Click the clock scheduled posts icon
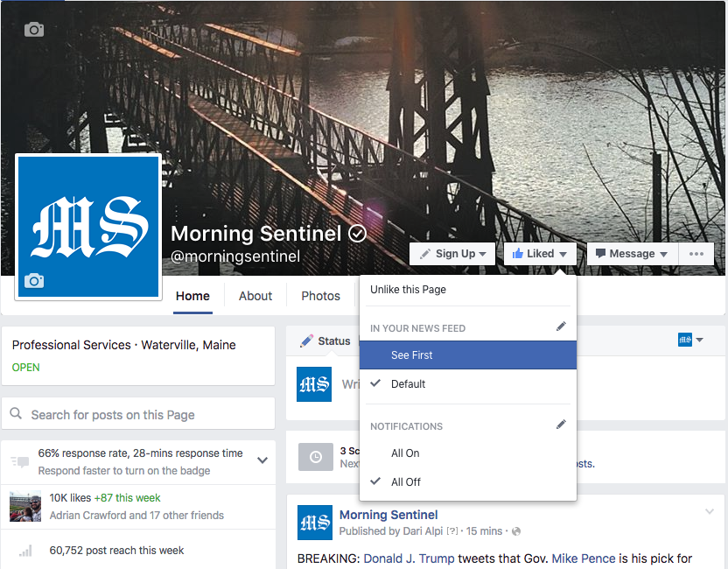 [x=315, y=457]
